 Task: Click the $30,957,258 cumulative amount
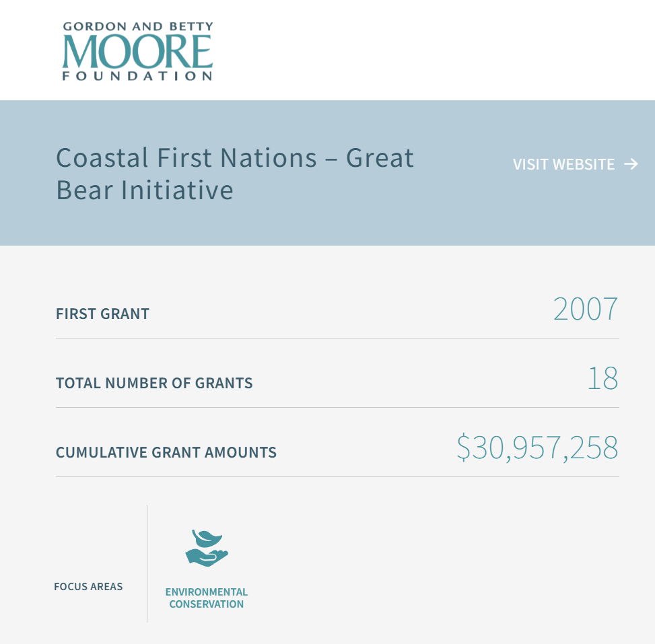click(537, 448)
